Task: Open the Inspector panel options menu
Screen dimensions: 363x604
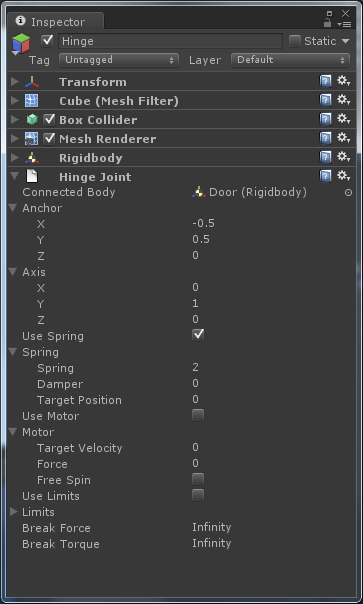Action: (344, 24)
